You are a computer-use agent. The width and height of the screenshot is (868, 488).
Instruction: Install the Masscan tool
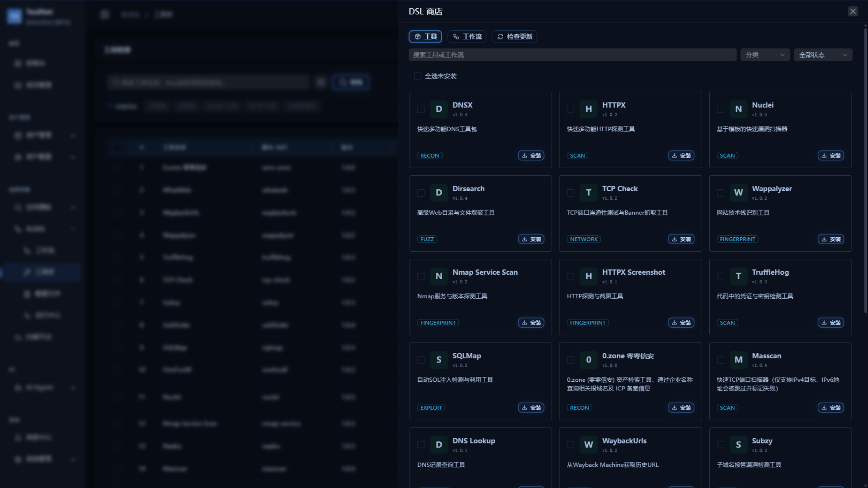[831, 408]
